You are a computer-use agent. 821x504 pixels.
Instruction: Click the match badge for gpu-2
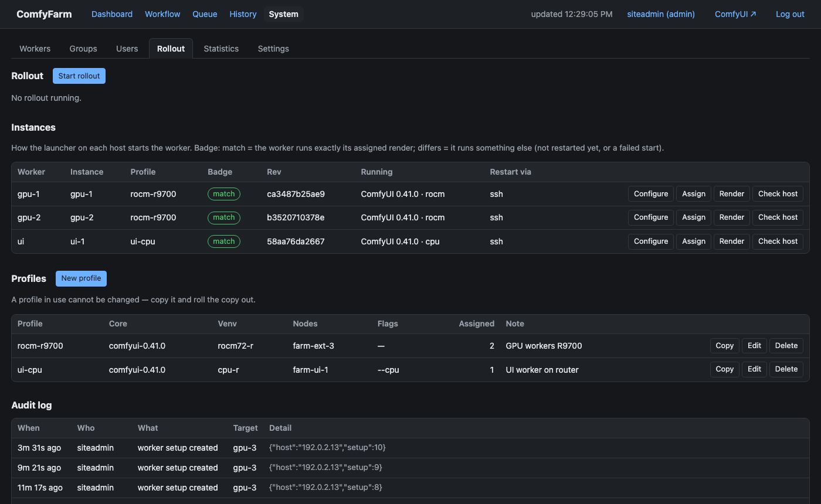coord(224,217)
